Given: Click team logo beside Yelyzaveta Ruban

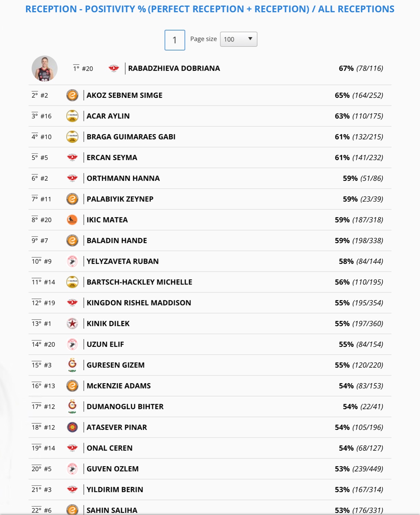Looking at the screenshot, I should tap(72, 261).
